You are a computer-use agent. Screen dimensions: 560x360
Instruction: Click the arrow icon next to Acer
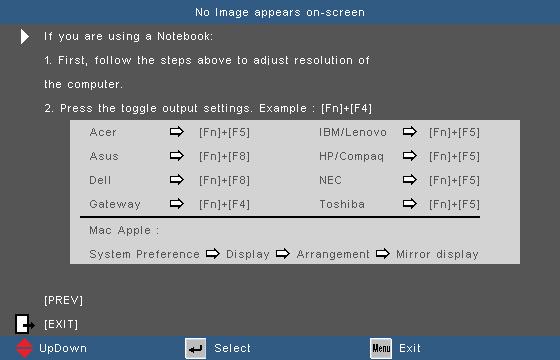pos(176,132)
